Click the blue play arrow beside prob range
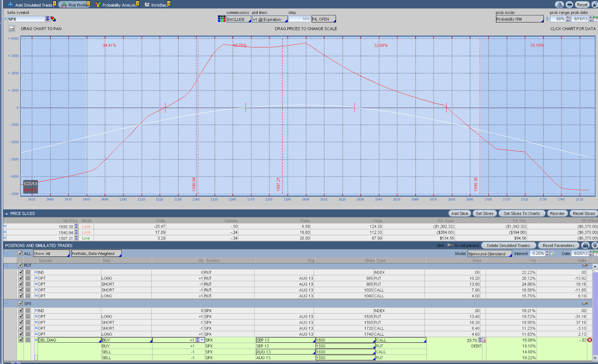This screenshot has width=598, height=364. [x=548, y=19]
